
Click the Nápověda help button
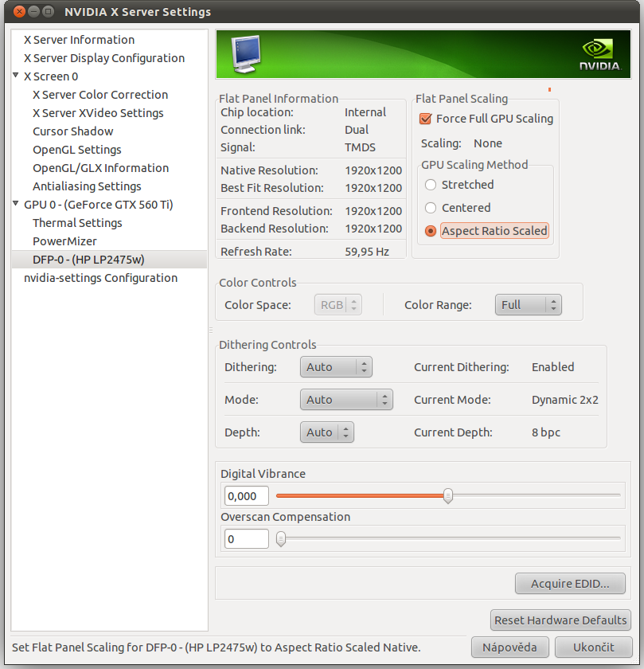(x=509, y=647)
